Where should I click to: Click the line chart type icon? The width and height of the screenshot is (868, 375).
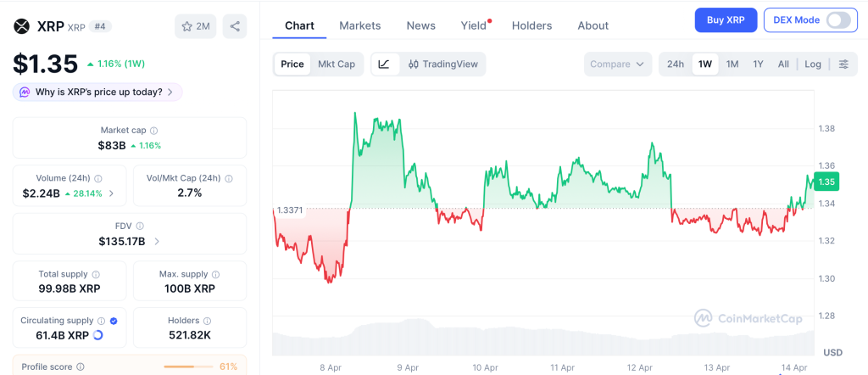tap(384, 64)
